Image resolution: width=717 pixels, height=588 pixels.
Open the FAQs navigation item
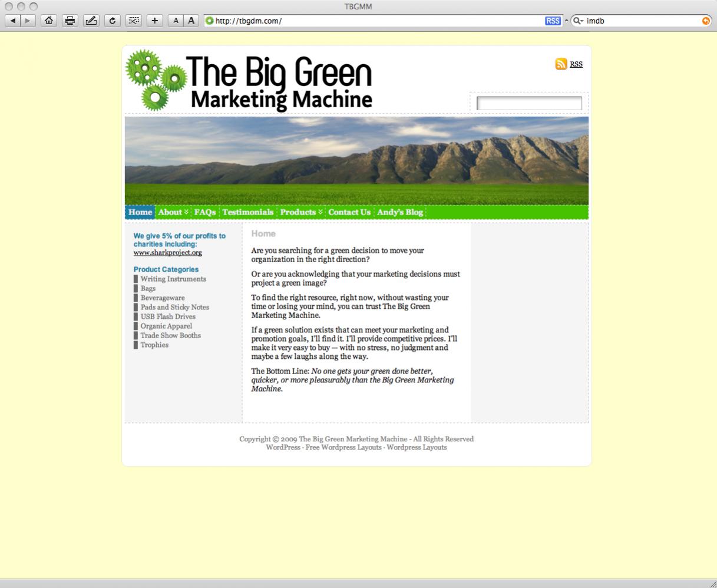(x=205, y=212)
